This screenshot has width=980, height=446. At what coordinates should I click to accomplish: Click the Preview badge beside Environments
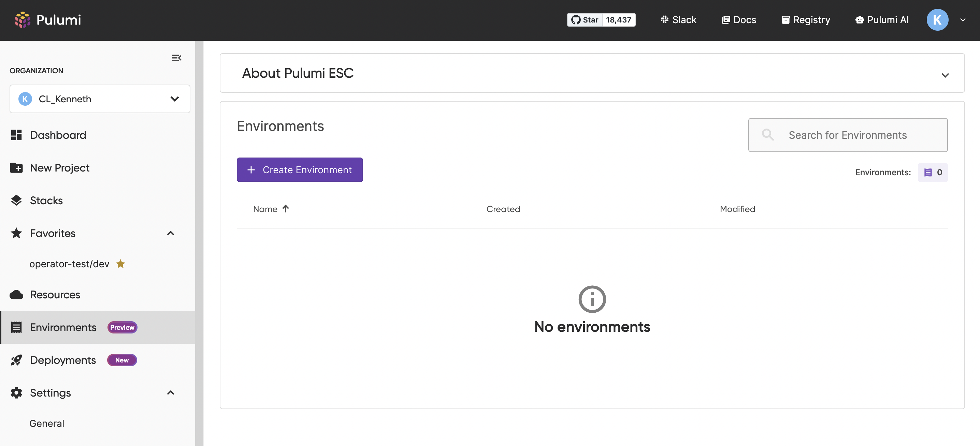coord(122,327)
